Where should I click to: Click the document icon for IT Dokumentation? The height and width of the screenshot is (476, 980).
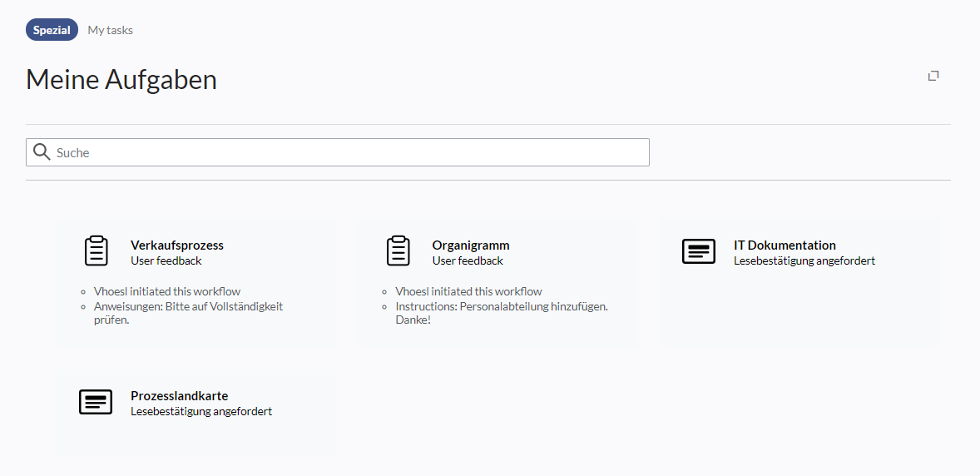pos(699,251)
